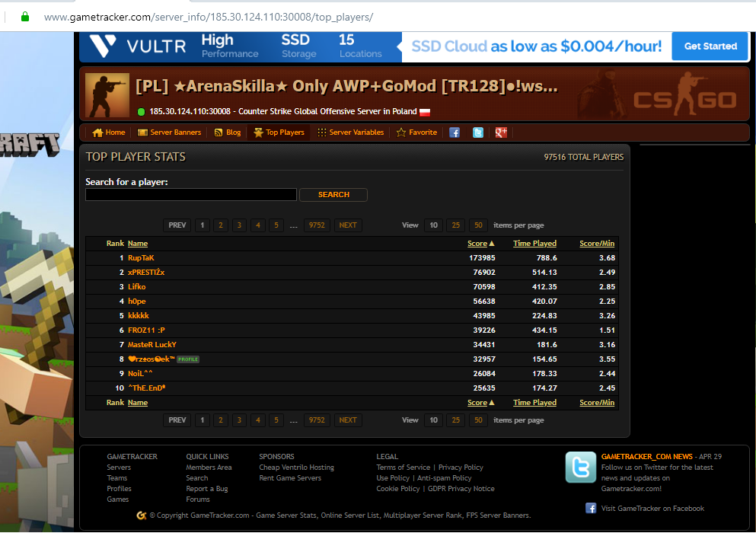Open the Blog tab

(x=227, y=132)
